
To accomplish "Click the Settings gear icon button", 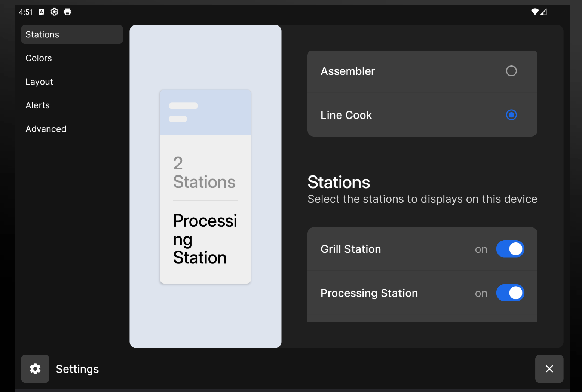I will (35, 369).
